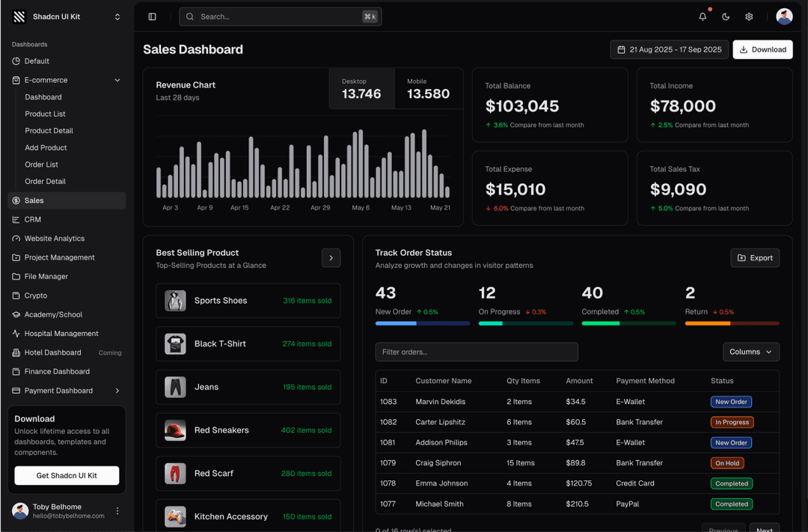Toggle dark mode with the moon icon

[725, 16]
